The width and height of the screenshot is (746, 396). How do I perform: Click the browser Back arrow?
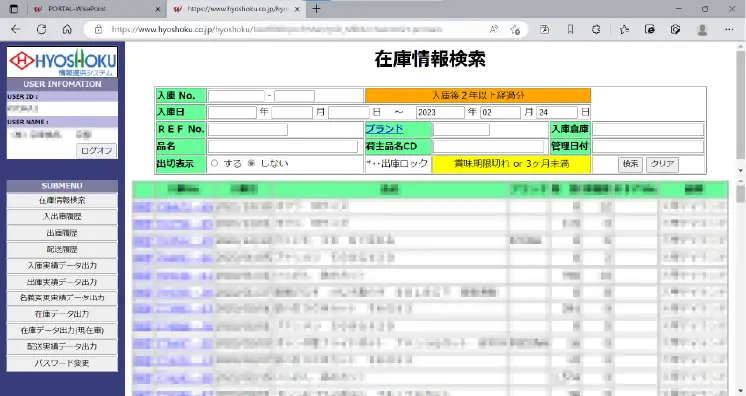pos(16,30)
